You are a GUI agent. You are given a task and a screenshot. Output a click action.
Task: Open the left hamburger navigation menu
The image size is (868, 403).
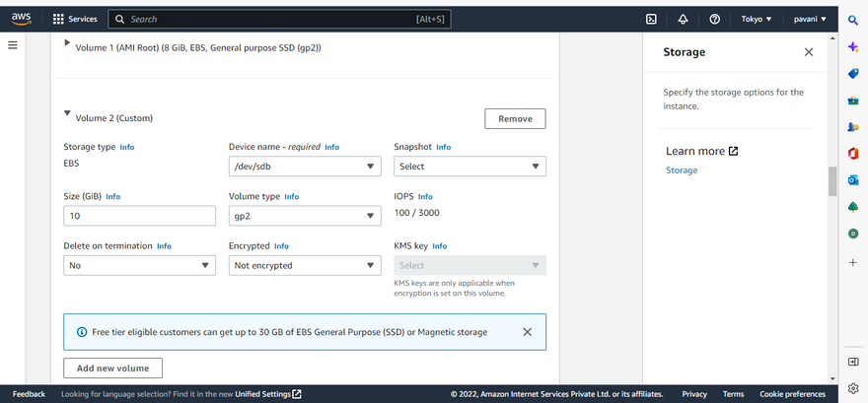pyautogui.click(x=13, y=45)
